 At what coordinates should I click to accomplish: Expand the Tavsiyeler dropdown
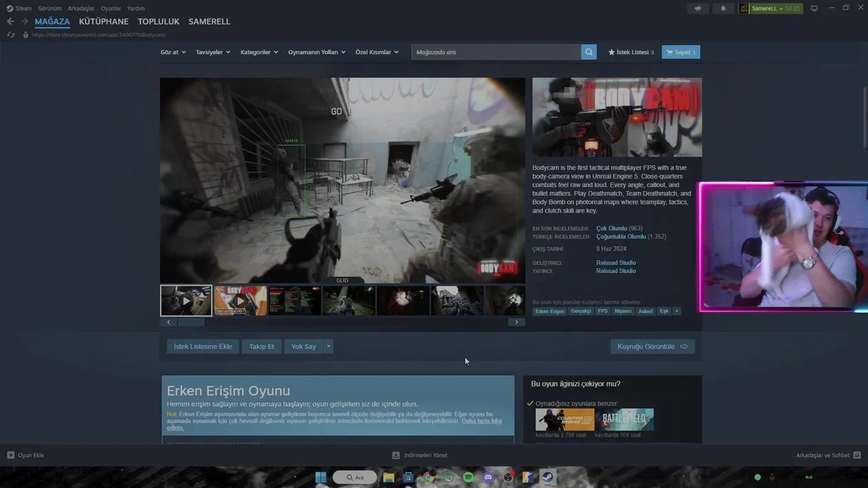(x=213, y=52)
